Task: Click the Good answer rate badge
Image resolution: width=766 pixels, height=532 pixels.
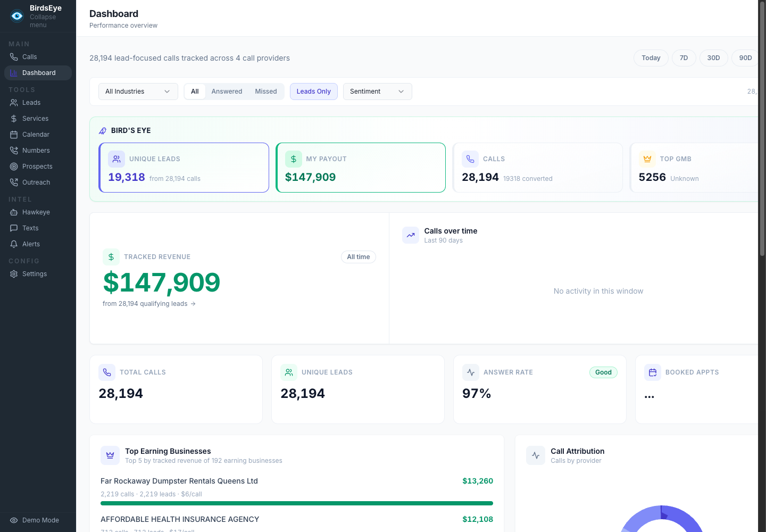Action: tap(603, 372)
